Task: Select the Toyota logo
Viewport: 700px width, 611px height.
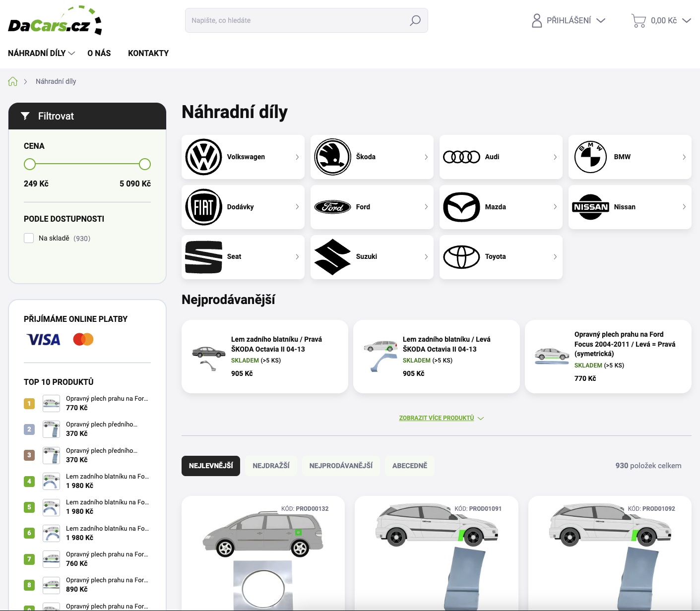Action: tap(461, 257)
